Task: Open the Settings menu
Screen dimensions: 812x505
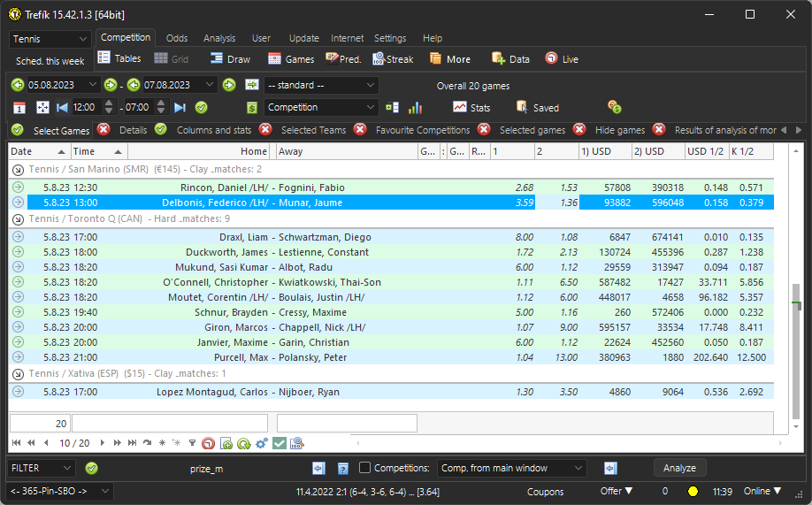Action: [390, 38]
